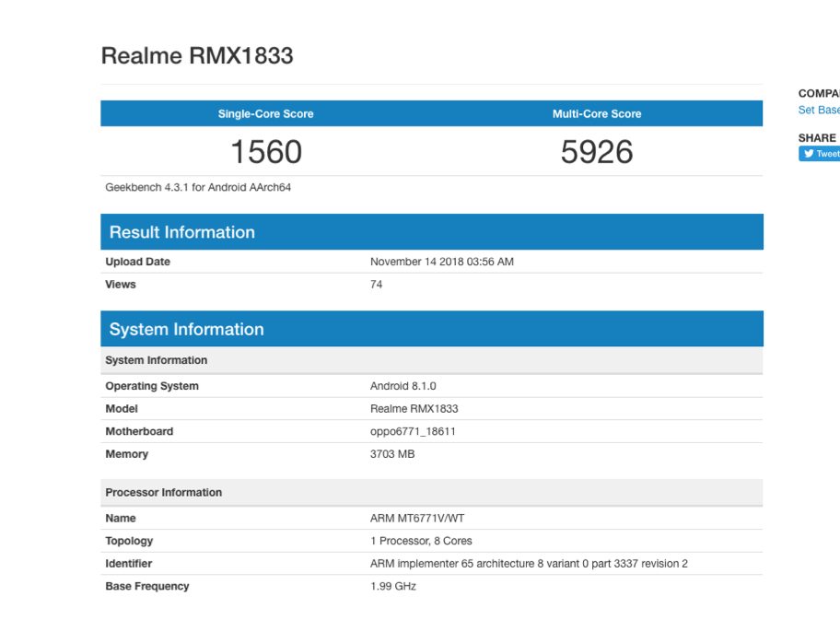Click the Android 8.1.0 operating system value

[402, 386]
